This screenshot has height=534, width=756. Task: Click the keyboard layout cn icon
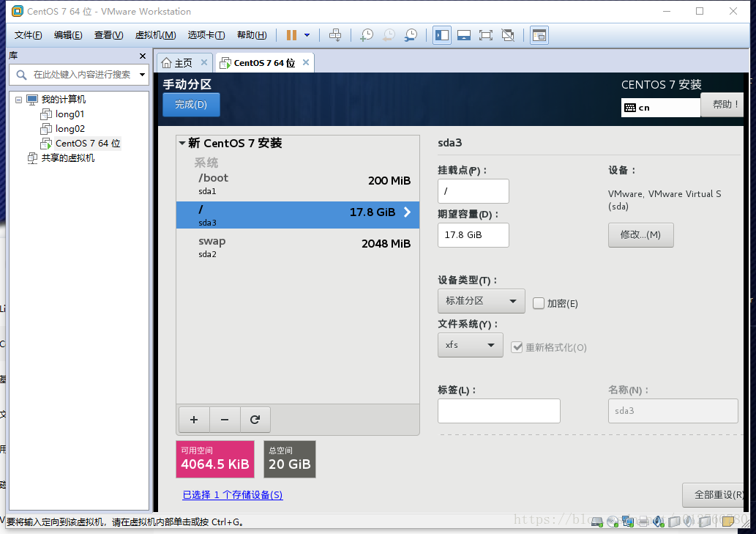tap(629, 108)
